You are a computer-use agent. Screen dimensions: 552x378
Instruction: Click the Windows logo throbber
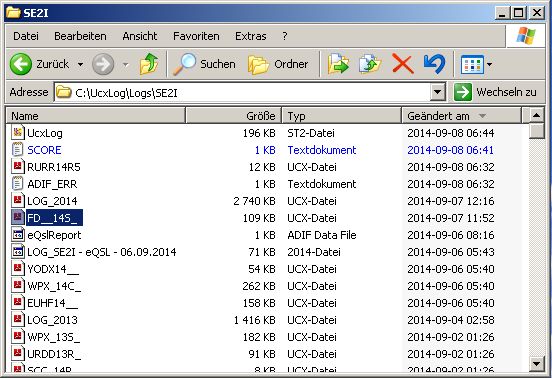[525, 36]
